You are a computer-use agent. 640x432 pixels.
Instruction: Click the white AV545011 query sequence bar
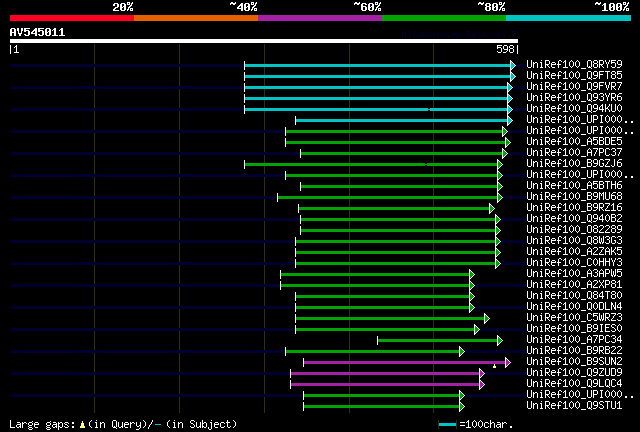click(x=264, y=41)
